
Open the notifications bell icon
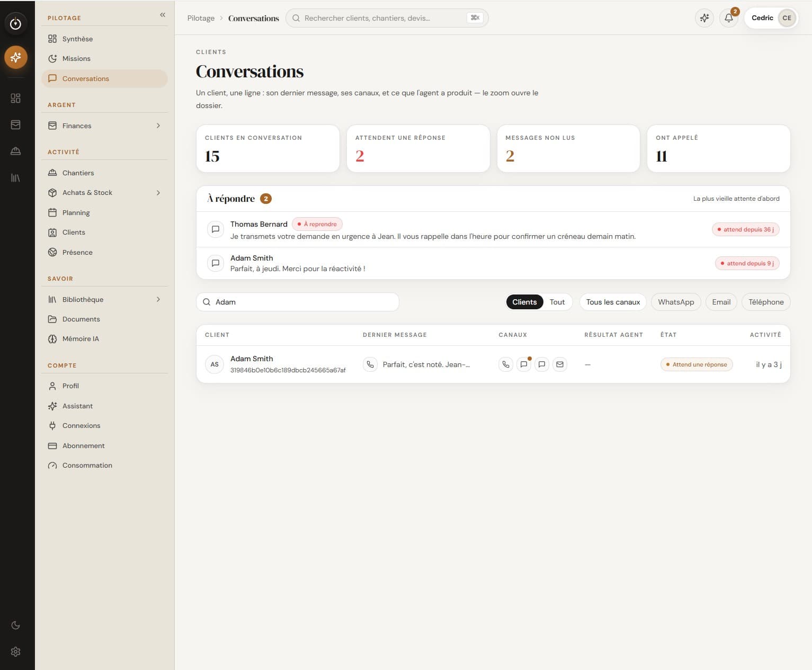point(729,18)
